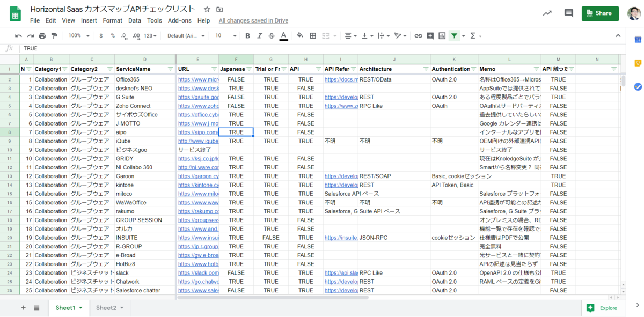Format as percent
This screenshot has width=644, height=317.
pos(113,36)
